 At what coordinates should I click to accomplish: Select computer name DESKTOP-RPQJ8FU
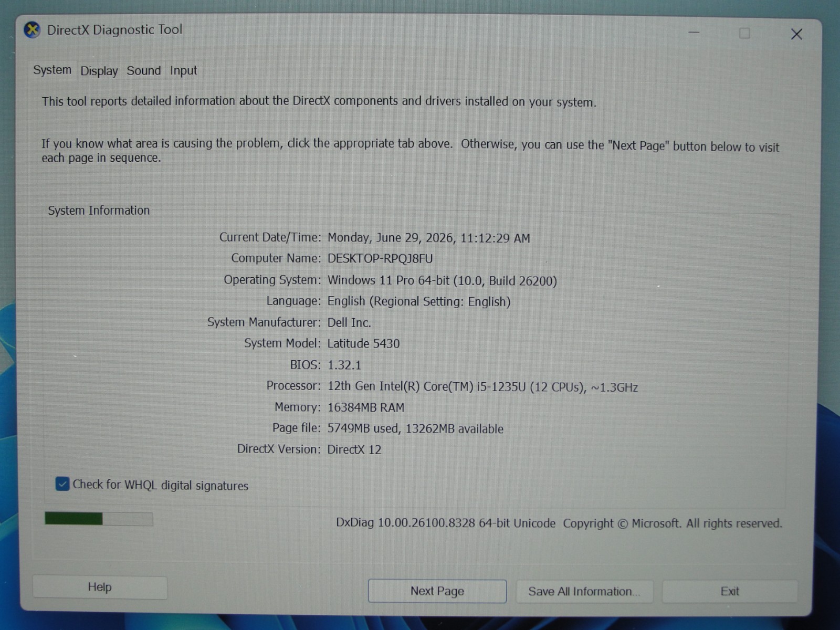[x=380, y=258]
